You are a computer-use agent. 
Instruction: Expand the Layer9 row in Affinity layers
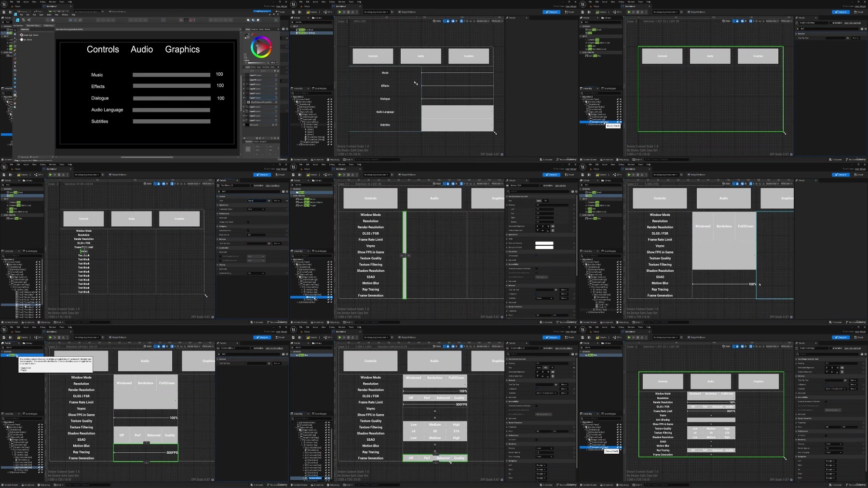pyautogui.click(x=244, y=84)
